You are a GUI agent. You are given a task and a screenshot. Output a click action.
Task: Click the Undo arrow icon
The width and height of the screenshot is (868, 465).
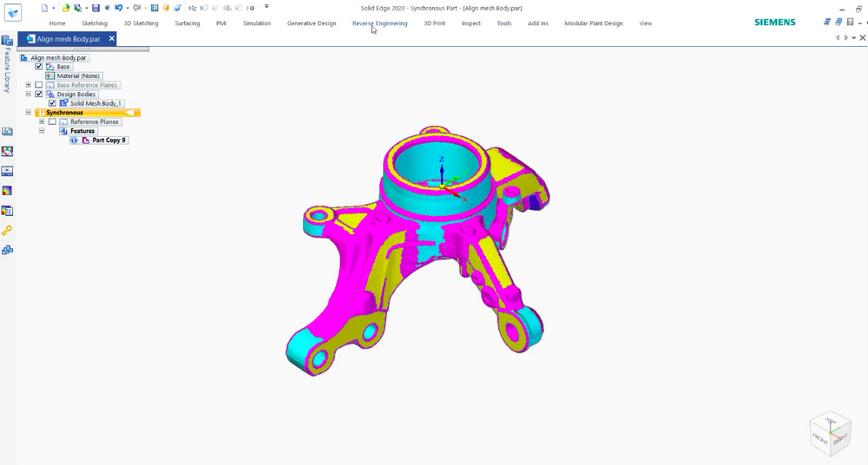coord(118,8)
